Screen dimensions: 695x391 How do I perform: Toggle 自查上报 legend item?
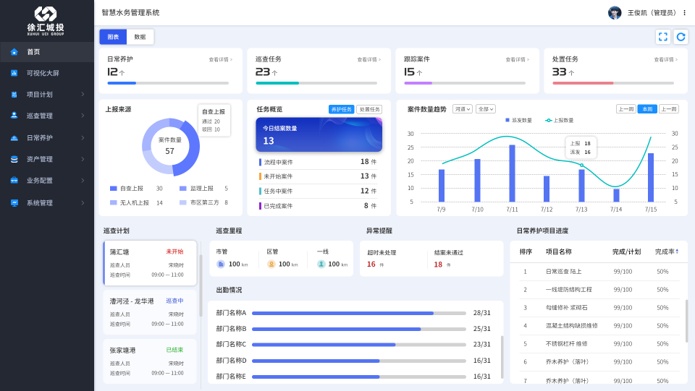click(136, 188)
